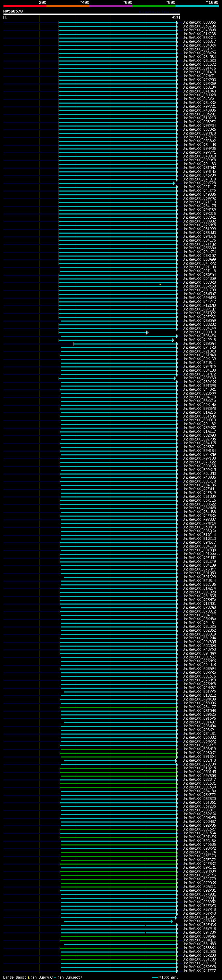The height and width of the screenshot is (980, 222).
Task: Open hit UniRef100_O49808
Action: 199,30
